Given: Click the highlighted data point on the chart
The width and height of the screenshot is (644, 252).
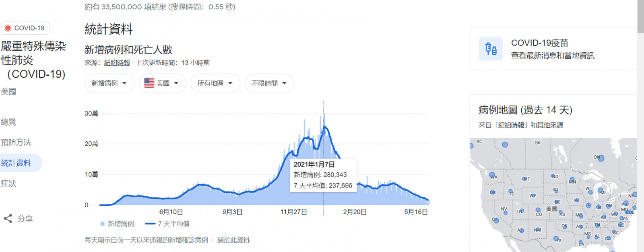Looking at the screenshot, I should [x=323, y=132].
